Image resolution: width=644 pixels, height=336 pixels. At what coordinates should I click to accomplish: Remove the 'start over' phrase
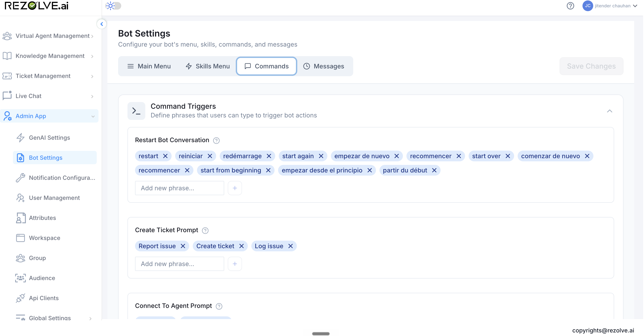pos(508,156)
